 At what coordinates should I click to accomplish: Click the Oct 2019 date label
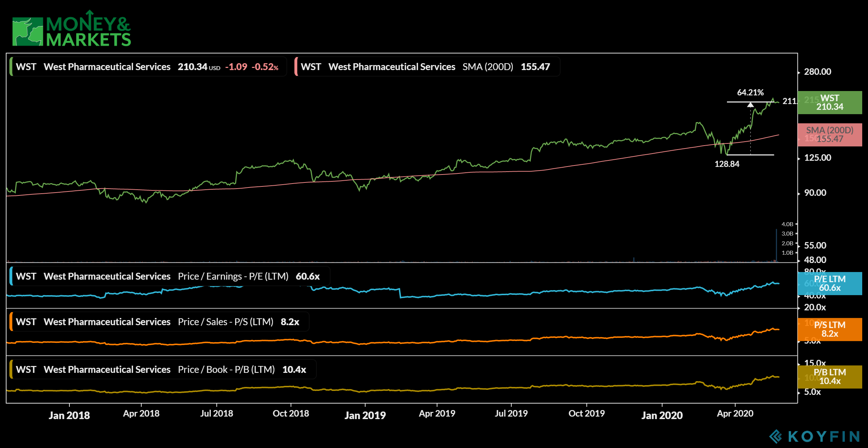pyautogui.click(x=587, y=414)
